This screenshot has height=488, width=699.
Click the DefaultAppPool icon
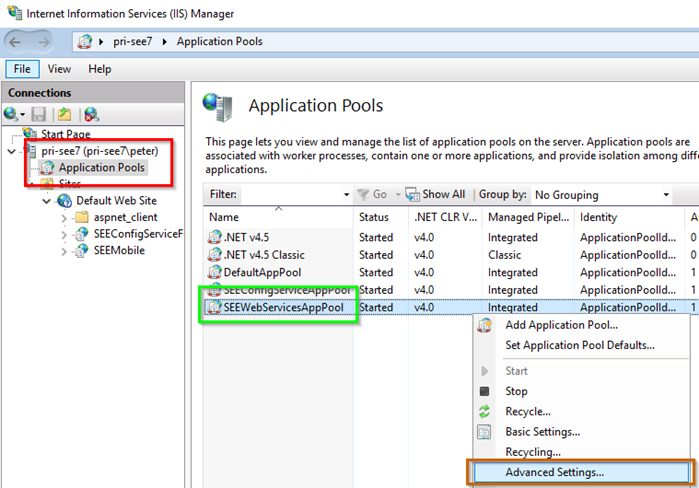click(x=214, y=272)
